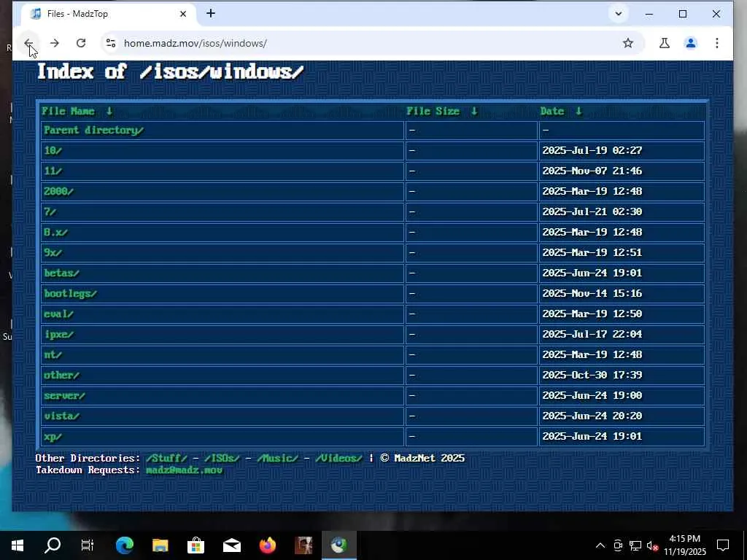
Task: Launch Firefox from taskbar
Action: tap(267, 545)
